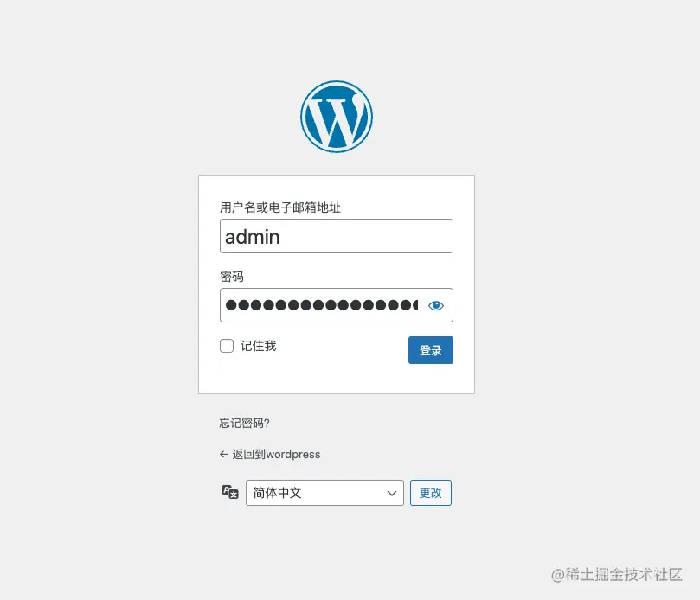Focus the username field containing admin
The height and width of the screenshot is (600, 700).
pos(337,236)
